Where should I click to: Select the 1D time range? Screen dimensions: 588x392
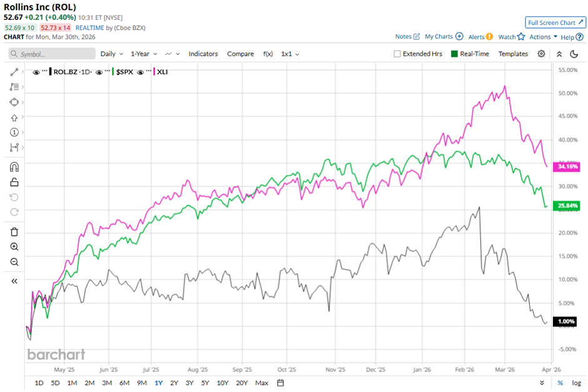pos(39,383)
